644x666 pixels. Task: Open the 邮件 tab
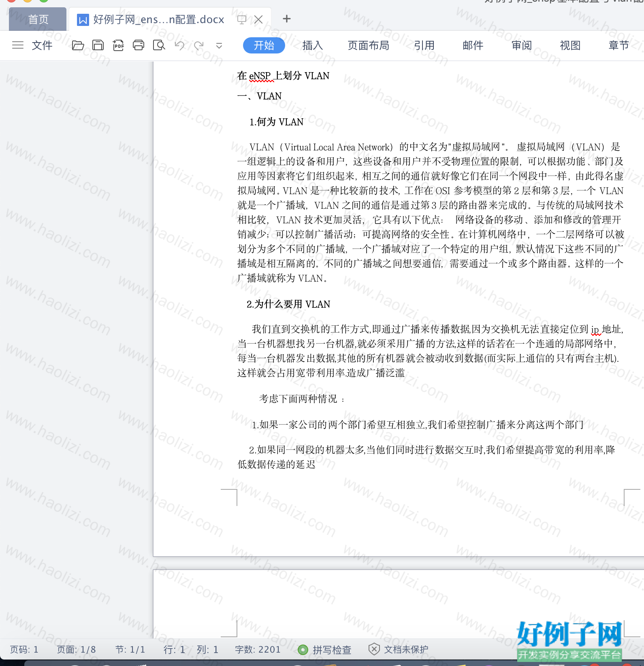(x=473, y=45)
